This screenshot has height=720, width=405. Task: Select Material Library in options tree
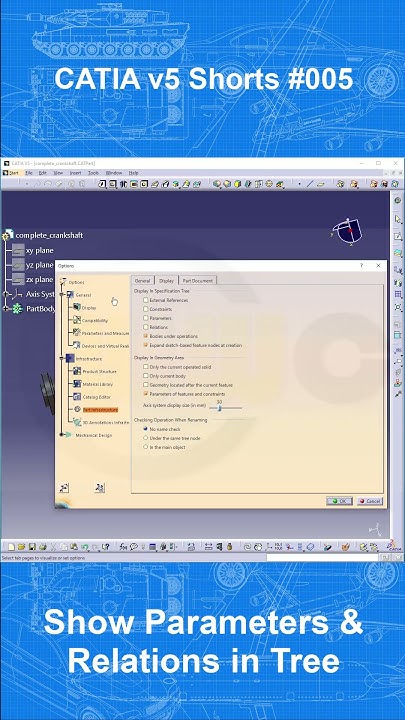click(x=97, y=384)
